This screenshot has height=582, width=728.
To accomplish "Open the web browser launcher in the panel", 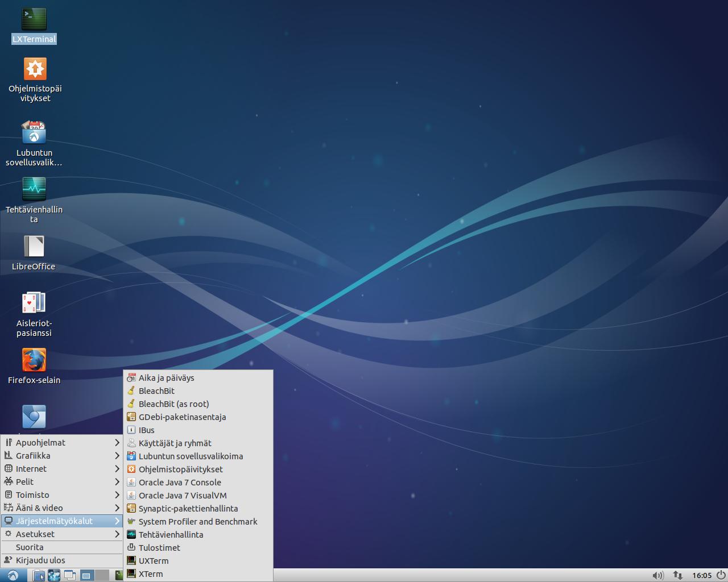I will pyautogui.click(x=54, y=575).
